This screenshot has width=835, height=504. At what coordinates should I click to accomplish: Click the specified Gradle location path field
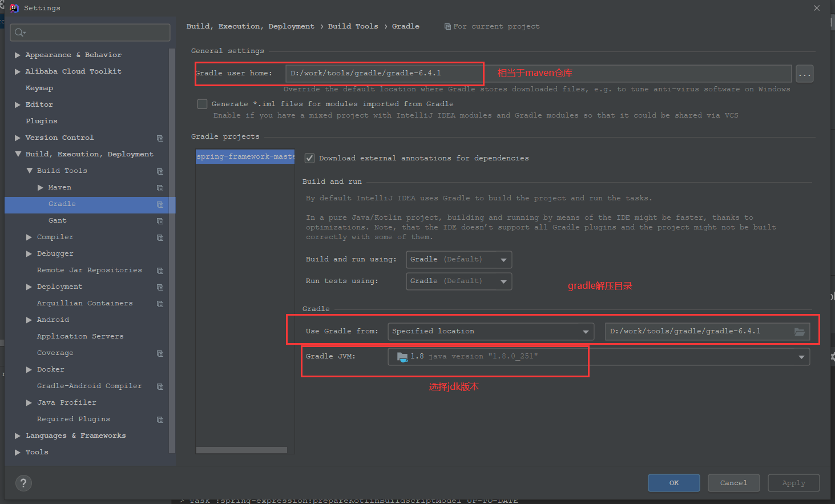click(707, 332)
